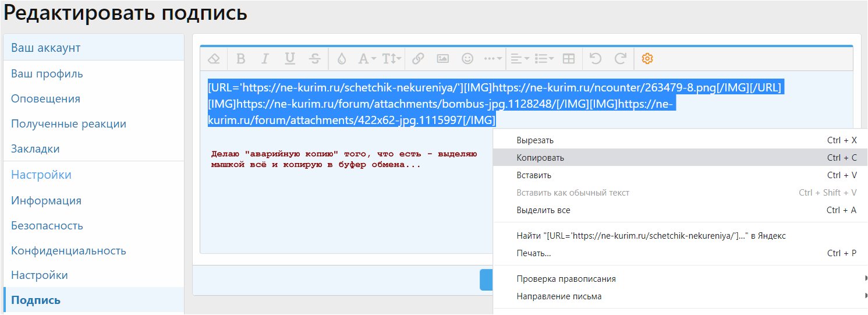Screen dimensions: 868x315
Task: Open the smilies emoji picker
Action: point(467,59)
